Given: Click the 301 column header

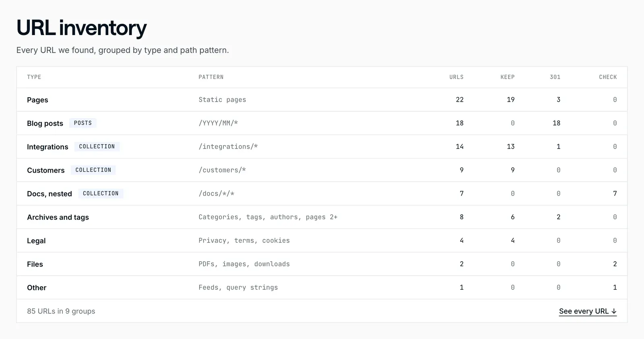Looking at the screenshot, I should click(555, 77).
